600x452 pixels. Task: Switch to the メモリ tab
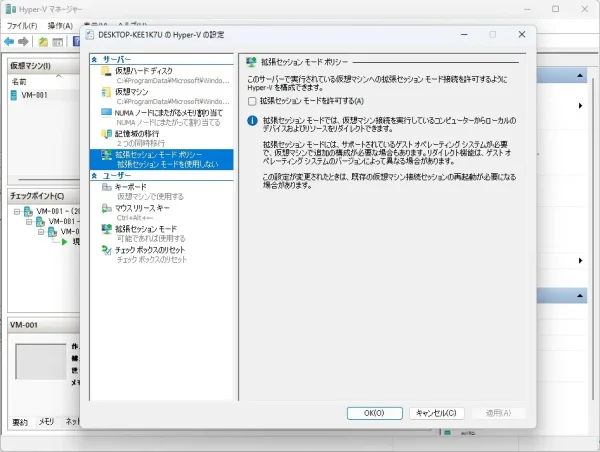(x=46, y=422)
